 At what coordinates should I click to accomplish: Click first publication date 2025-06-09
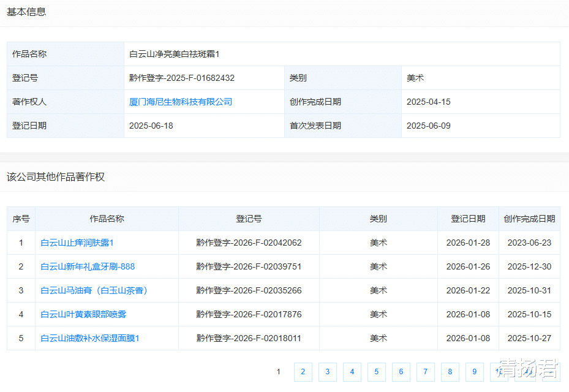(428, 126)
